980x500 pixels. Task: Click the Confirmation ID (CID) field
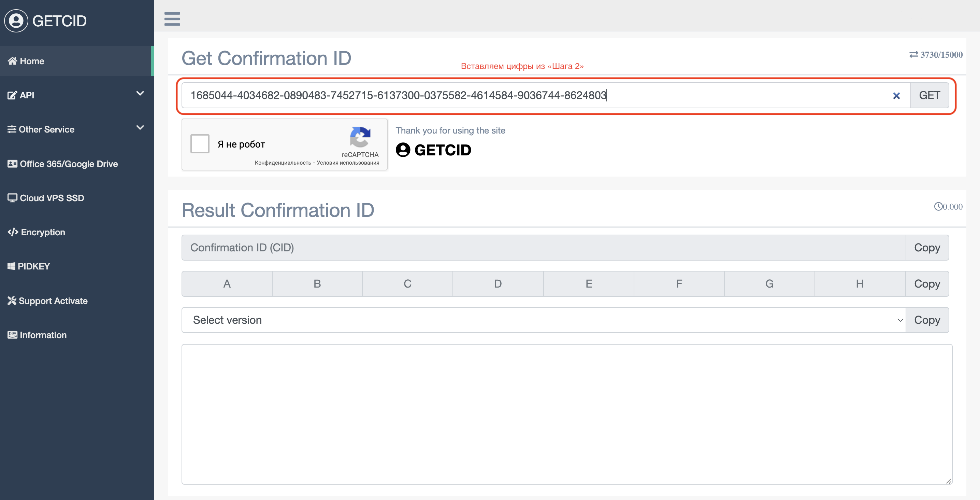(x=544, y=248)
